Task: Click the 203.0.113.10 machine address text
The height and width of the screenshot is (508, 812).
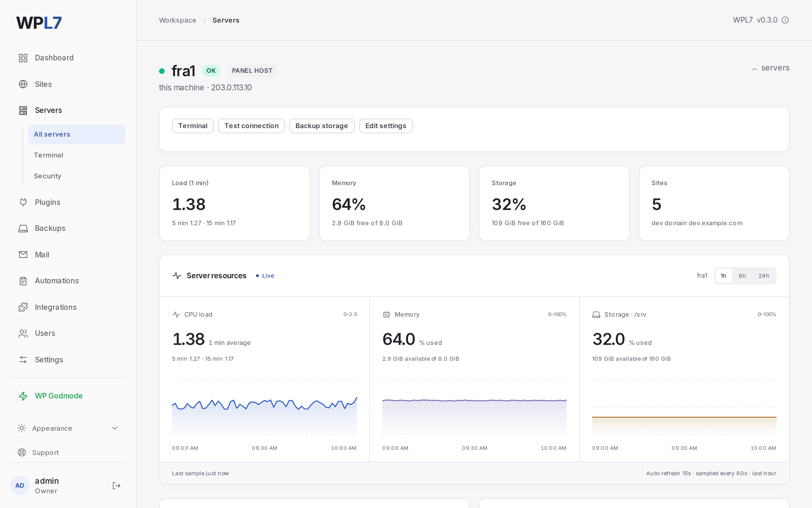Action: coord(231,88)
